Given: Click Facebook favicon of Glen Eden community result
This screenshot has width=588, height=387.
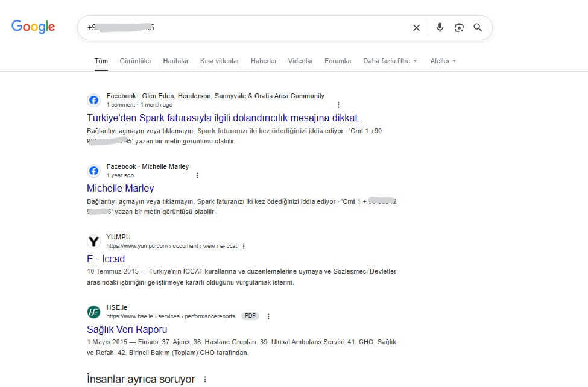Looking at the screenshot, I should coord(93,100).
